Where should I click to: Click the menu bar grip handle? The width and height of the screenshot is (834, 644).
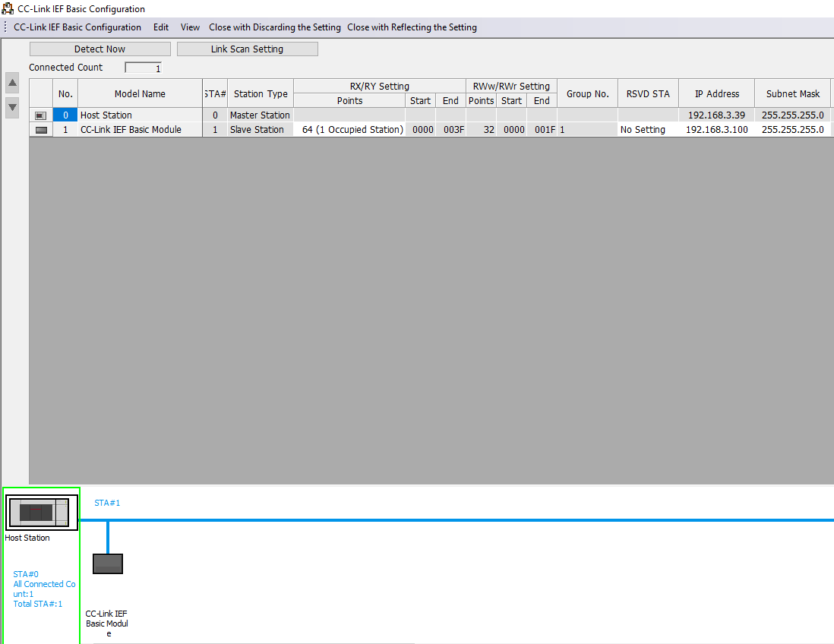coord(5,27)
